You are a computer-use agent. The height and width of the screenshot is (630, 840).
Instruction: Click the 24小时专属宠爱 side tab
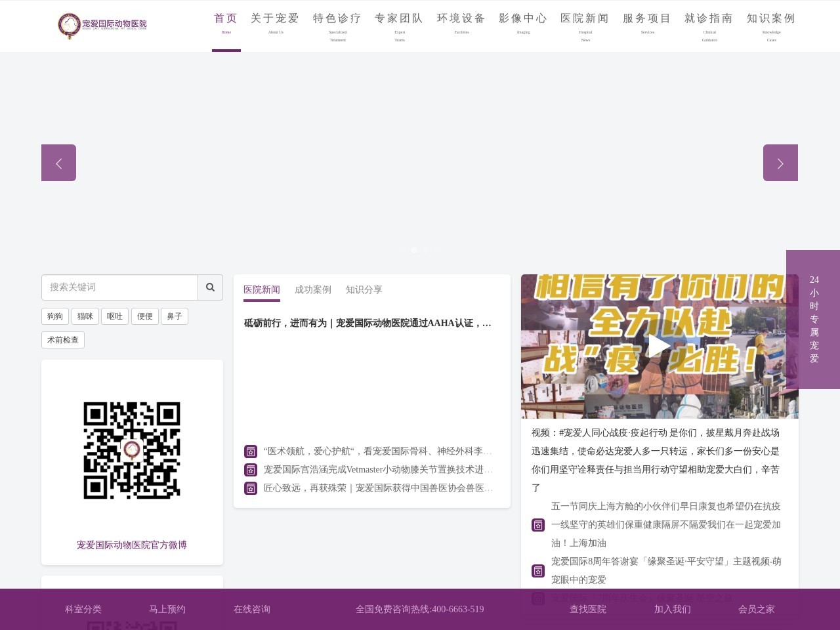(x=814, y=320)
